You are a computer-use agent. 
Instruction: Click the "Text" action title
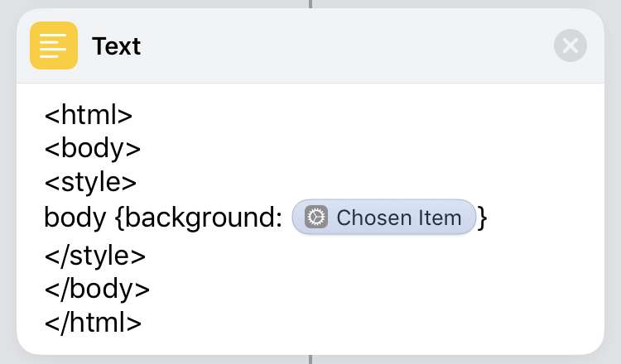[117, 46]
